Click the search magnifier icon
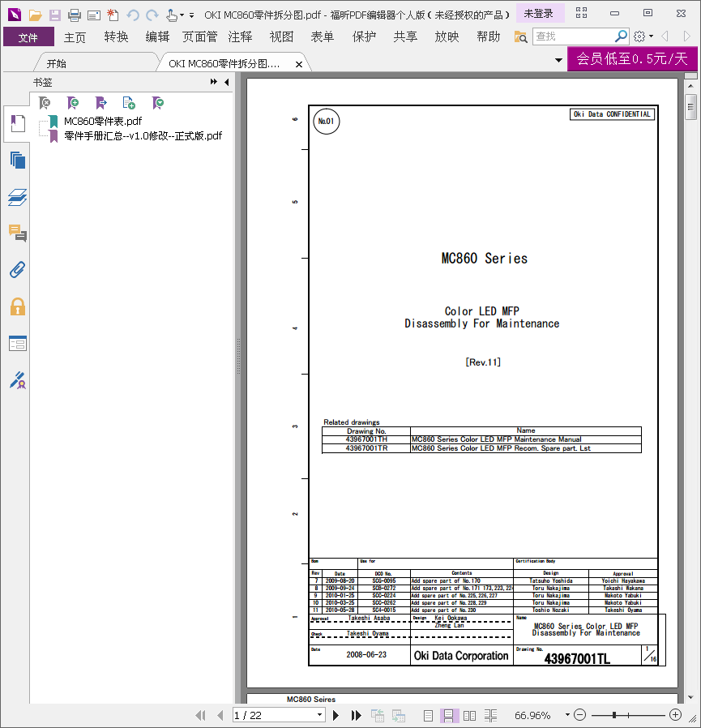The height and width of the screenshot is (728, 701). pos(621,36)
